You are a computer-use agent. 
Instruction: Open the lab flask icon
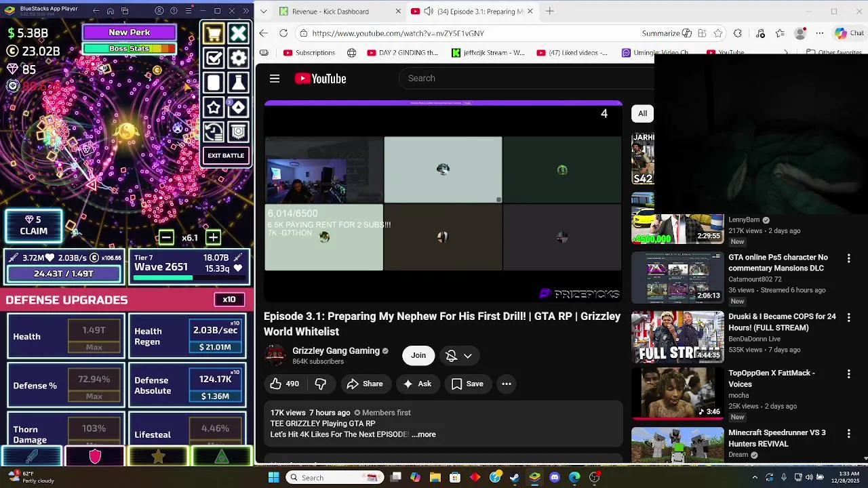pyautogui.click(x=238, y=83)
